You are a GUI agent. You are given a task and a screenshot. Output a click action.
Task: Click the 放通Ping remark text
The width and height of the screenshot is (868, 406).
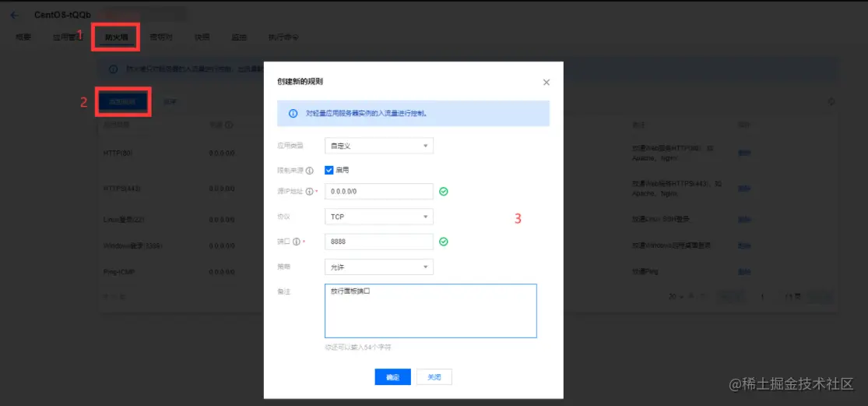(x=644, y=272)
